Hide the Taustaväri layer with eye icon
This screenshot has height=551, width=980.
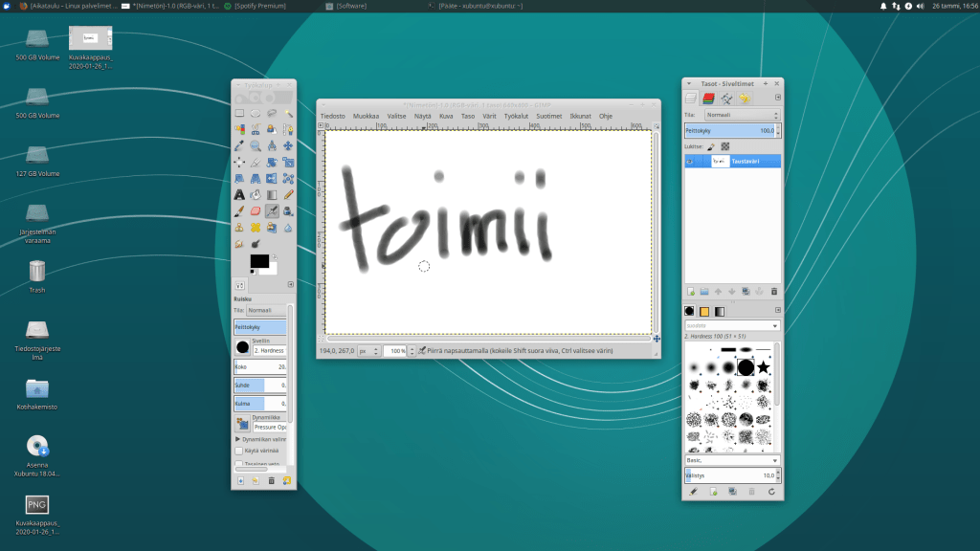(x=691, y=162)
